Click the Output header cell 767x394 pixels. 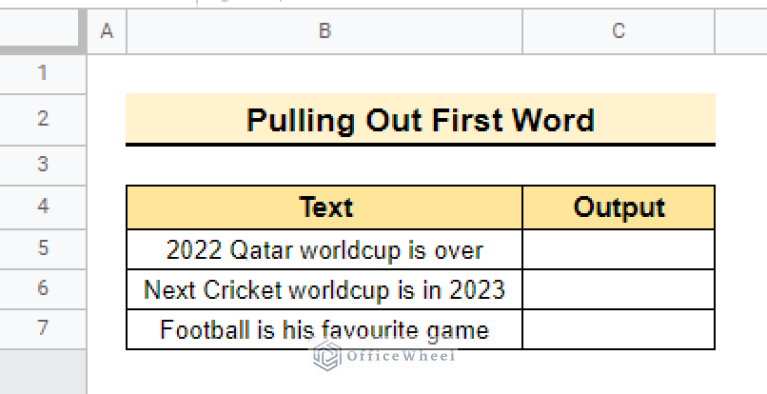tap(618, 207)
